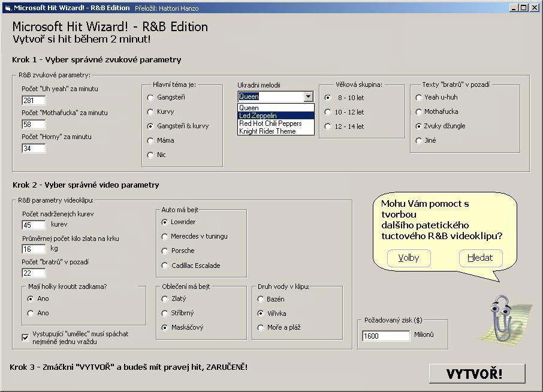Open the 'Ukradni melodii' dropdown arrow

coord(308,97)
